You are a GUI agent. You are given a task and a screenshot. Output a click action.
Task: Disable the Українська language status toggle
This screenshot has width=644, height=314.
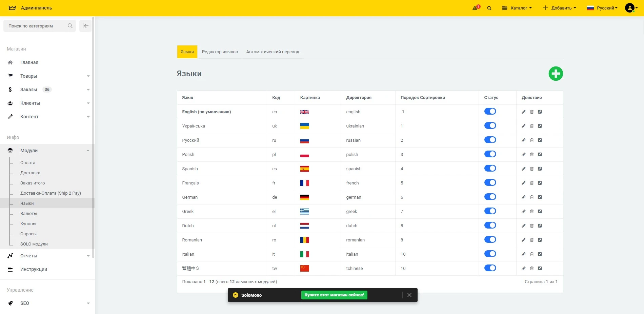click(x=490, y=126)
